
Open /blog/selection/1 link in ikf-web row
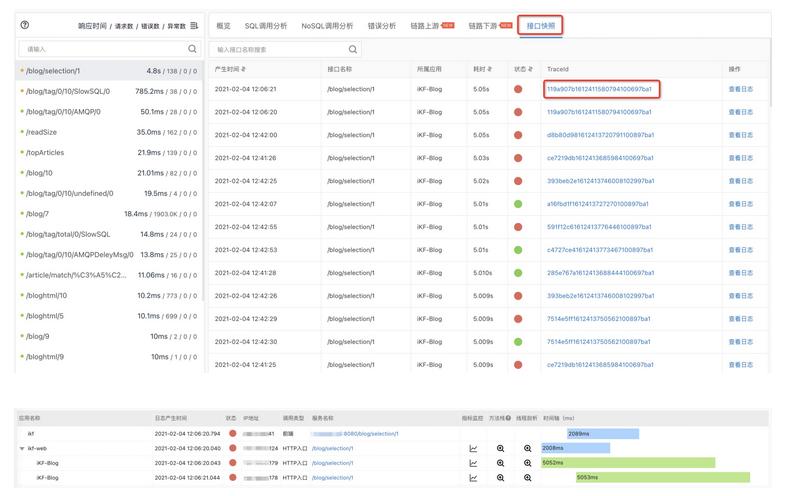pyautogui.click(x=332, y=448)
